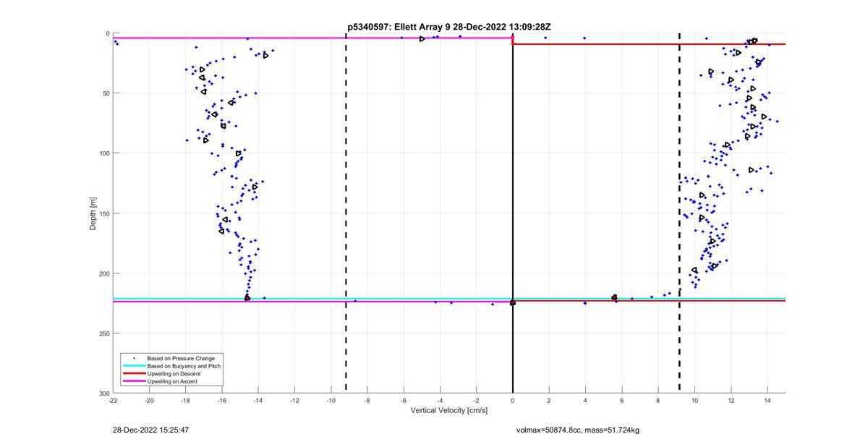Click x-axis tick label '10'
868x442 pixels.
(694, 400)
